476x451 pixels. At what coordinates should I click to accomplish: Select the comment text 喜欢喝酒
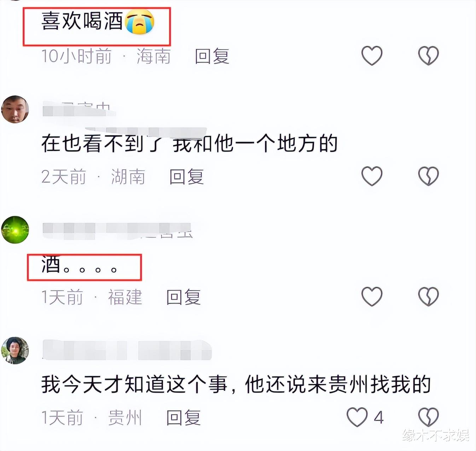(82, 21)
